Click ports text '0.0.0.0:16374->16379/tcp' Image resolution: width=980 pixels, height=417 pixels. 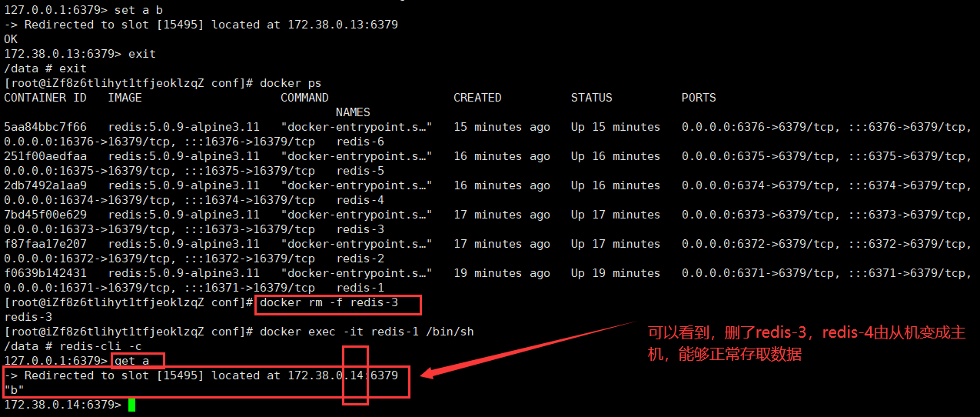[87, 200]
